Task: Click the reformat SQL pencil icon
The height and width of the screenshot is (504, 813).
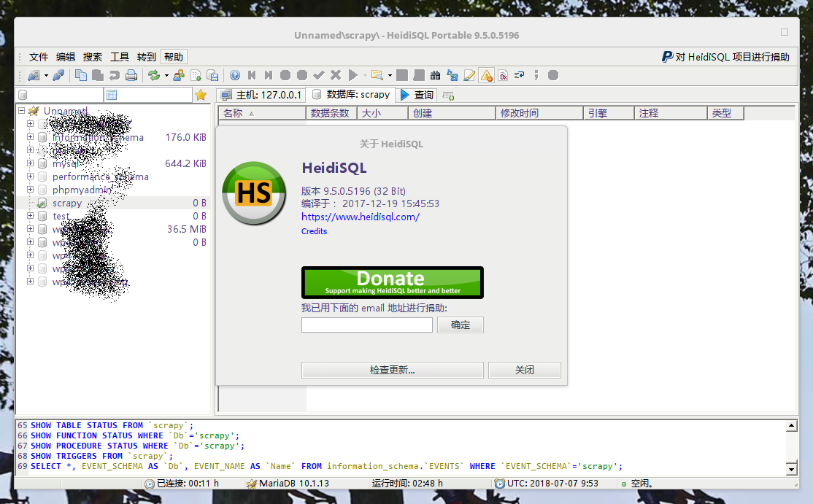Action: (469, 76)
